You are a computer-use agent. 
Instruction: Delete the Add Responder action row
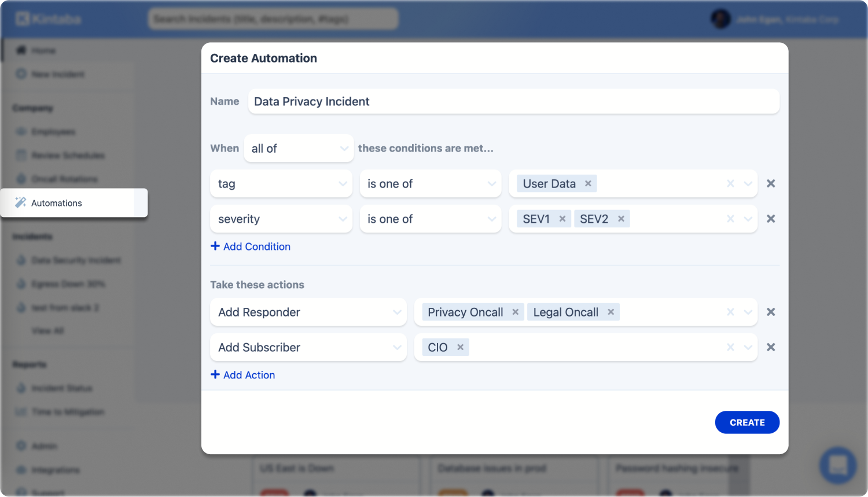tap(771, 312)
